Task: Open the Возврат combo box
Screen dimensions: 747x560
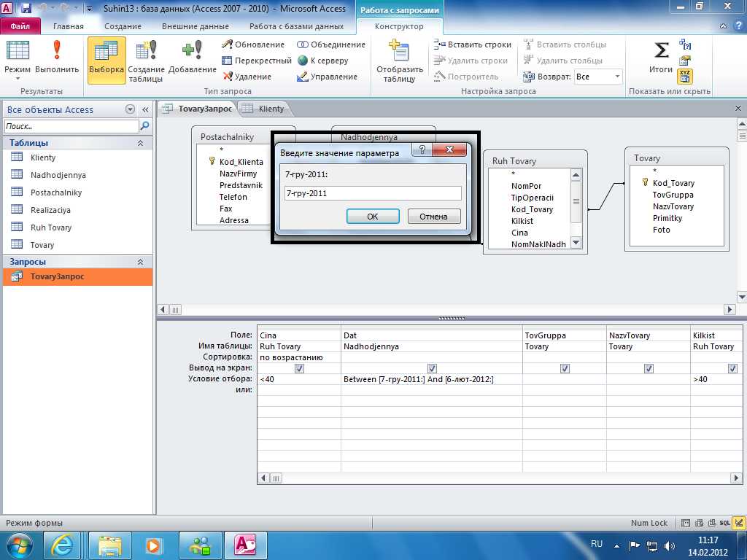Action: click(x=598, y=76)
